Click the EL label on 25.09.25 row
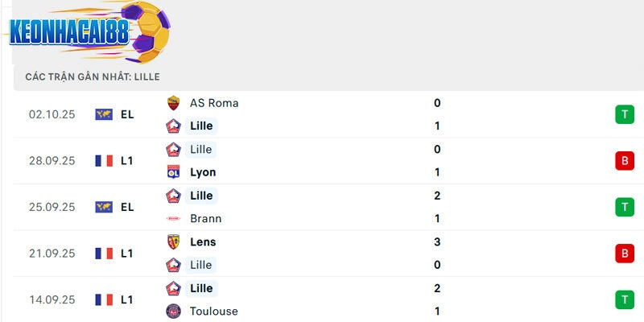This screenshot has width=644, height=322. click(127, 207)
